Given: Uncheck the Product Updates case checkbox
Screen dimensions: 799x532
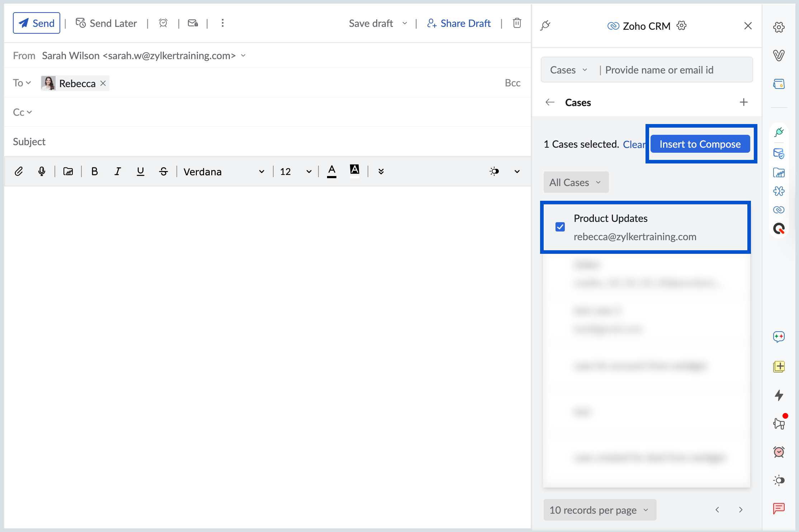Looking at the screenshot, I should (x=560, y=227).
